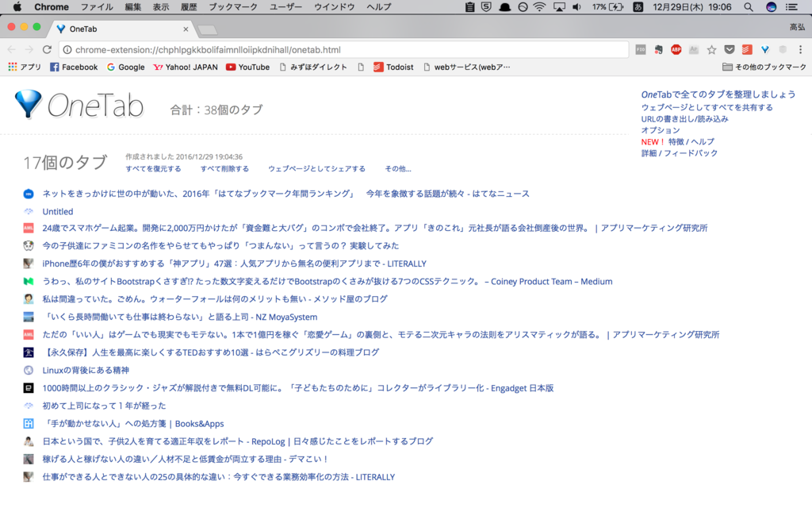Open the Apps grid bookmark
The width and height of the screenshot is (812, 508).
pos(25,67)
